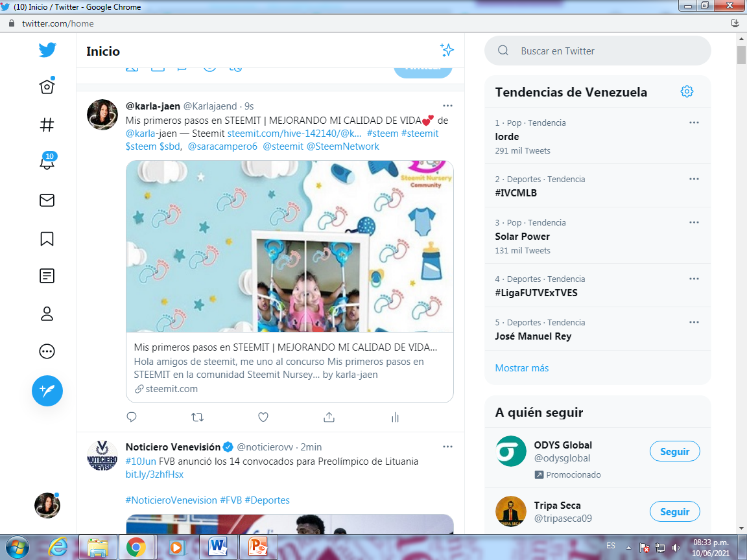Open Noticiero Venevisión avatar
This screenshot has height=560, width=747.
click(102, 456)
